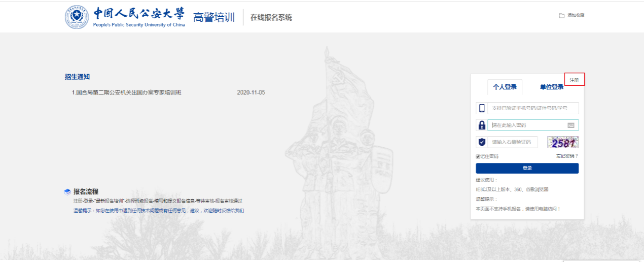Toggle the 记住密码 checkbox

tap(478, 156)
